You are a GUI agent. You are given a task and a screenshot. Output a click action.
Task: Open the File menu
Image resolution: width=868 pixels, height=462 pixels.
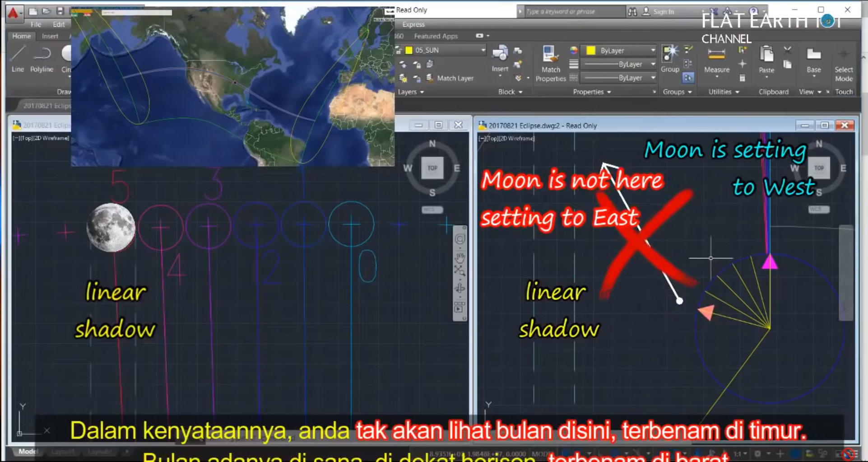click(x=36, y=24)
